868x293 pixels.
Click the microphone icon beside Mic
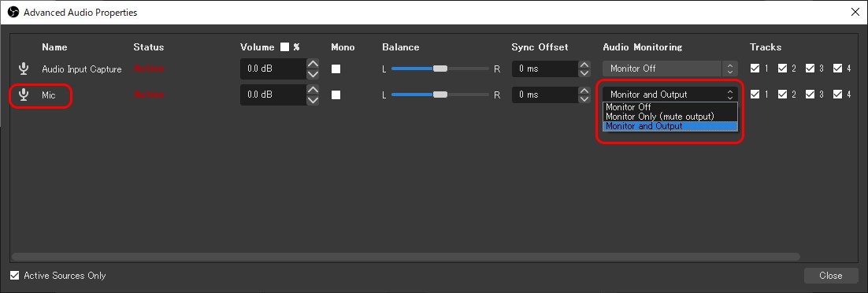click(x=24, y=95)
